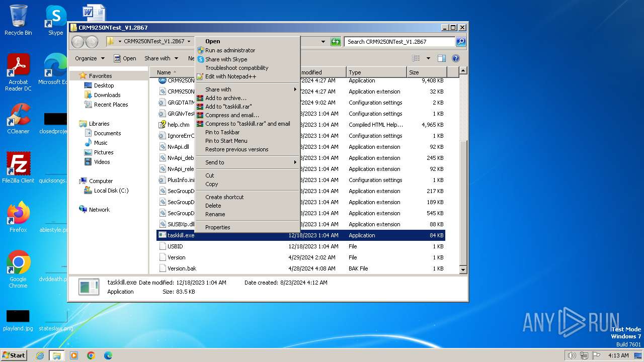Launch FileZilla Client from desktop
This screenshot has width=644, height=362.
18,168
